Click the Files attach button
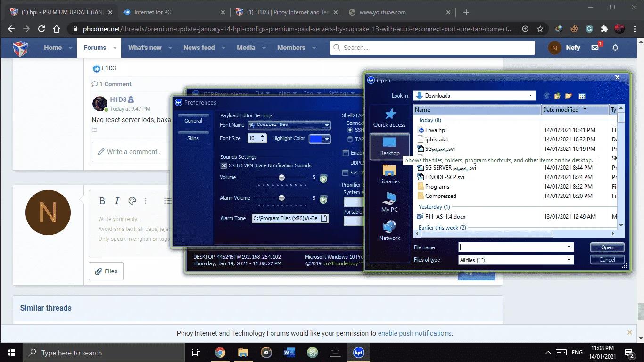 [x=106, y=271]
